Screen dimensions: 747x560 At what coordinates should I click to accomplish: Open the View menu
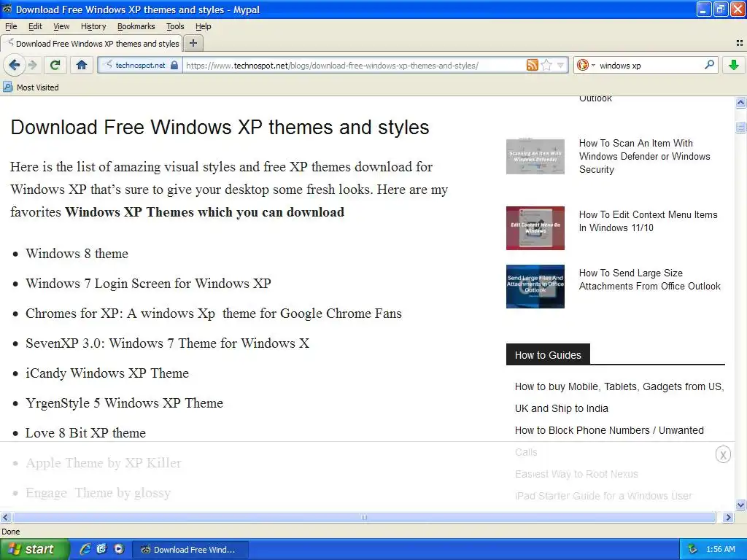61,26
